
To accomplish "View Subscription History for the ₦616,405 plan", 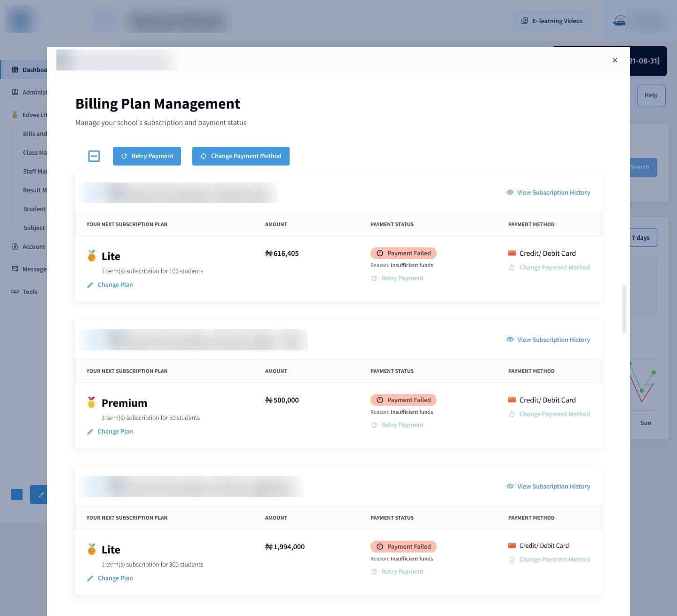I will [x=548, y=192].
